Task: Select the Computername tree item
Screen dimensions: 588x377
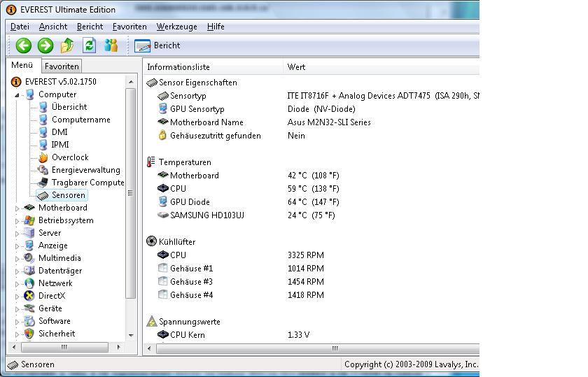Action: click(x=81, y=120)
